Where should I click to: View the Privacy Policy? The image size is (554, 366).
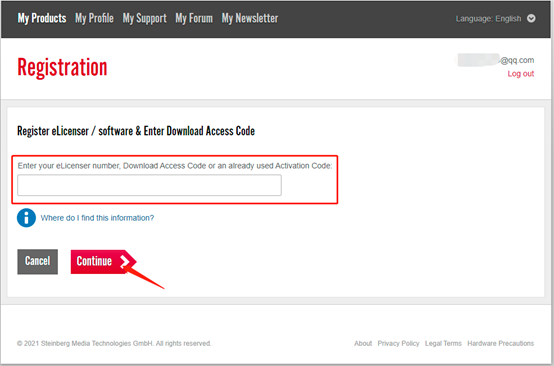click(x=398, y=343)
